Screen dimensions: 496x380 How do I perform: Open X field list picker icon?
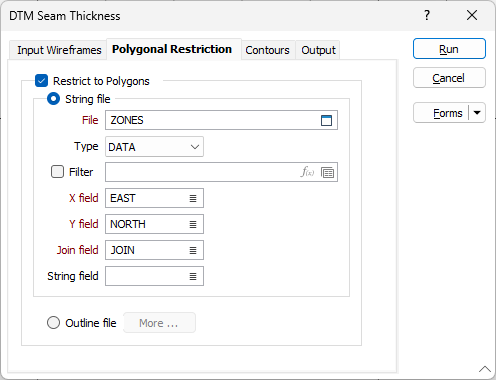[193, 198]
